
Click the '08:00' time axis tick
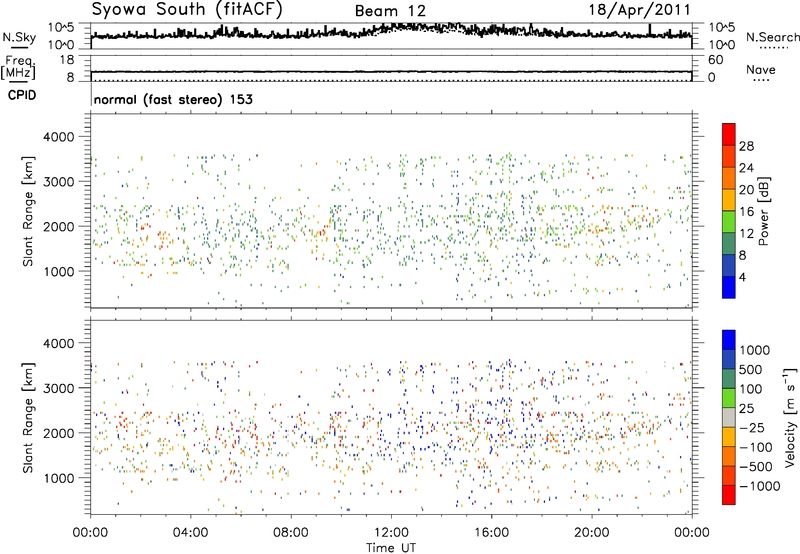point(291,533)
